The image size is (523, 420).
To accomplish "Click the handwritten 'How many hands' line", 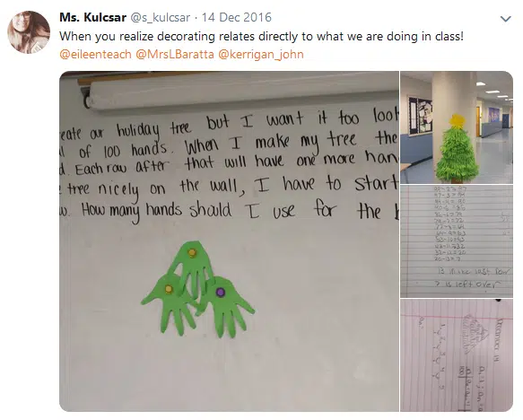I will click(231, 211).
